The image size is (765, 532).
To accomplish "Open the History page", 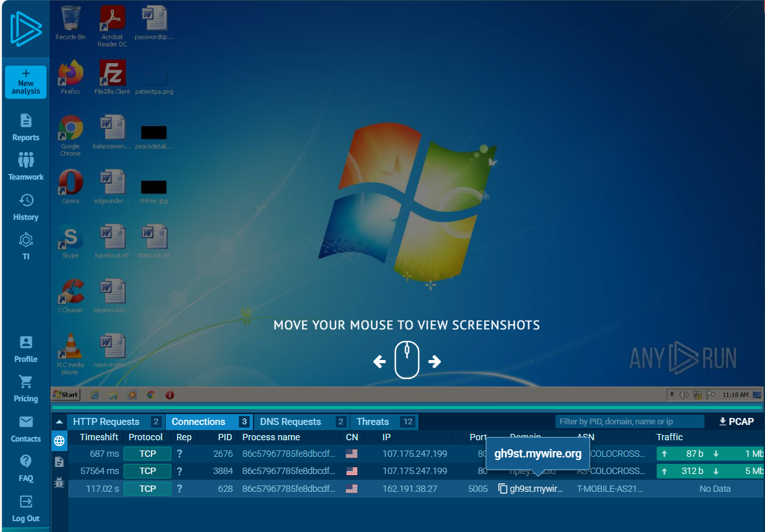I will [x=26, y=207].
